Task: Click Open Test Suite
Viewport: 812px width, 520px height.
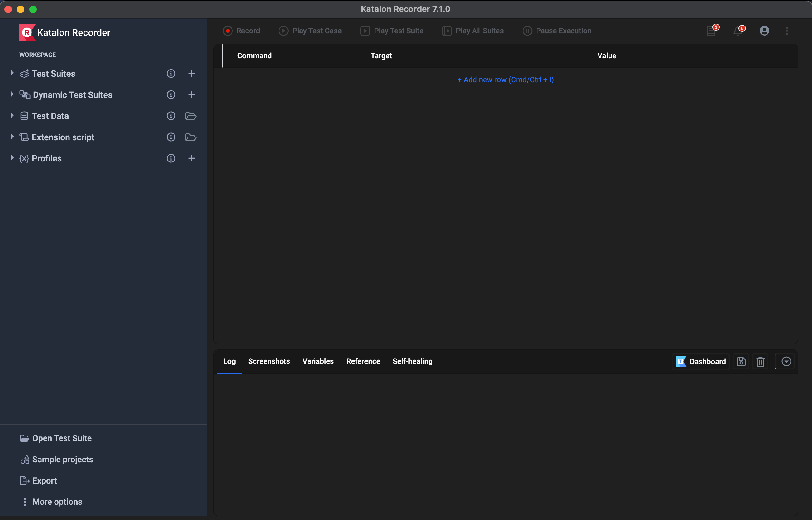Action: coord(56,438)
